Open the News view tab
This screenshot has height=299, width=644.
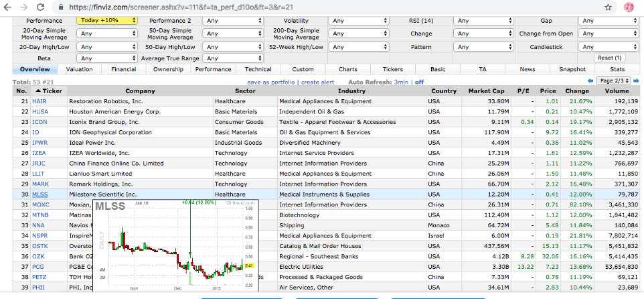(528, 69)
